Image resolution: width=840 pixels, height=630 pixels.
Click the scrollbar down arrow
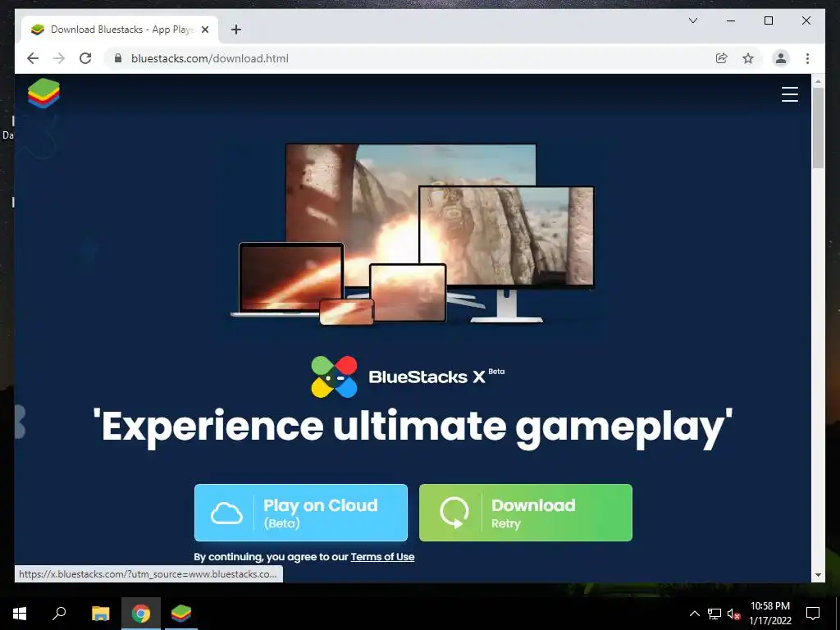click(x=818, y=575)
